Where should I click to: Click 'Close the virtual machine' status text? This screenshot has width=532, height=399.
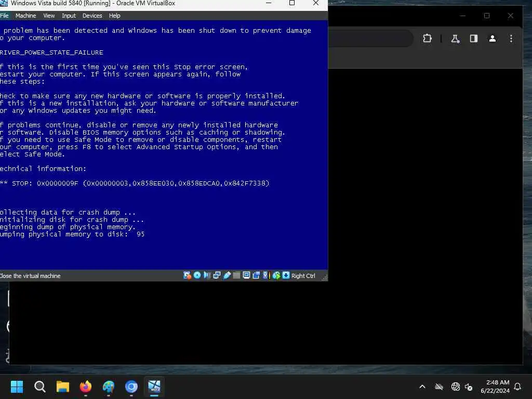point(30,276)
